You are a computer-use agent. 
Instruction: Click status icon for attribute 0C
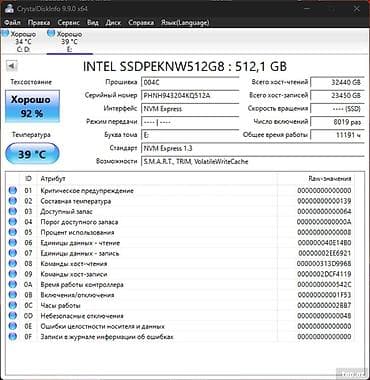[13, 305]
